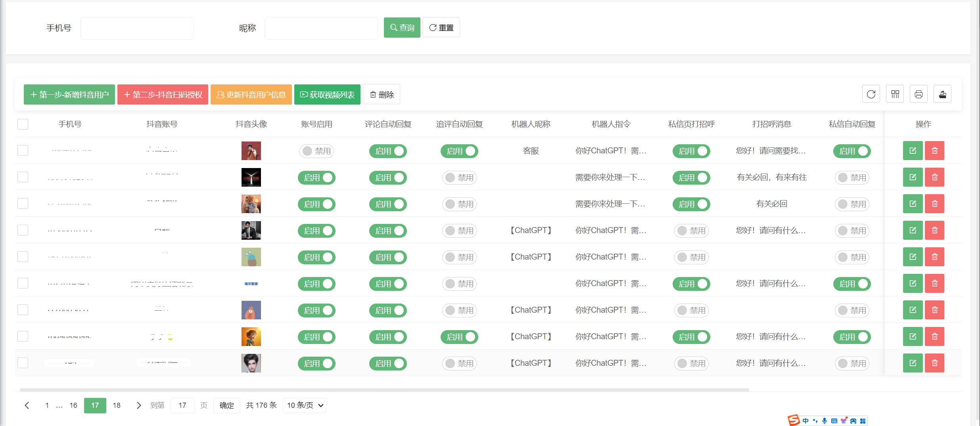Click the 海尔智家 avatar thumbnail

click(251, 284)
